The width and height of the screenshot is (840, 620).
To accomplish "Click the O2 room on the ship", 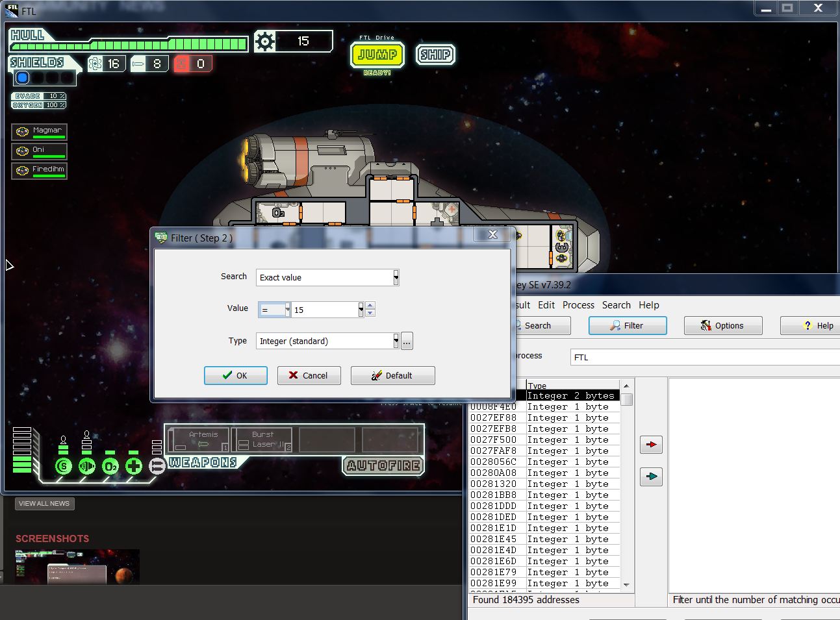I will point(278,213).
